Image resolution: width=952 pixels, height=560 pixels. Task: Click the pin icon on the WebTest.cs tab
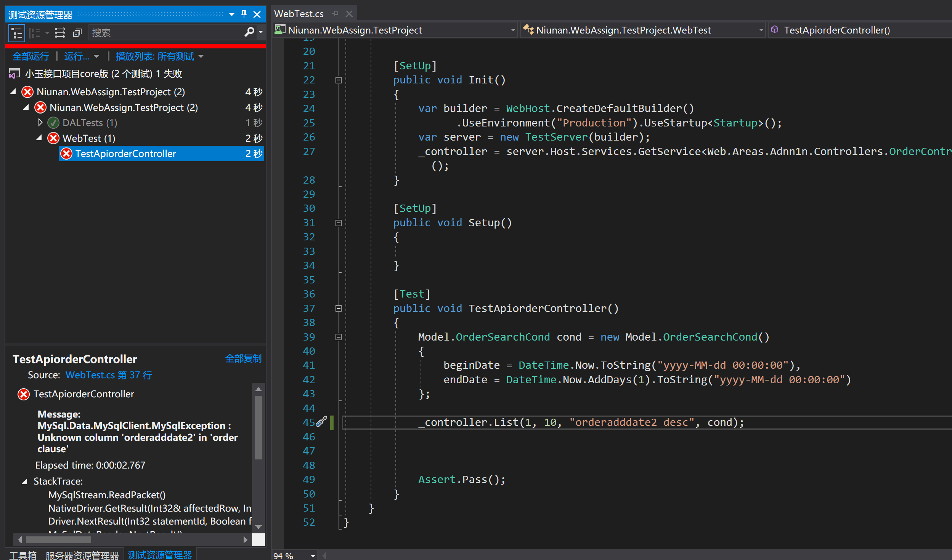coord(336,14)
